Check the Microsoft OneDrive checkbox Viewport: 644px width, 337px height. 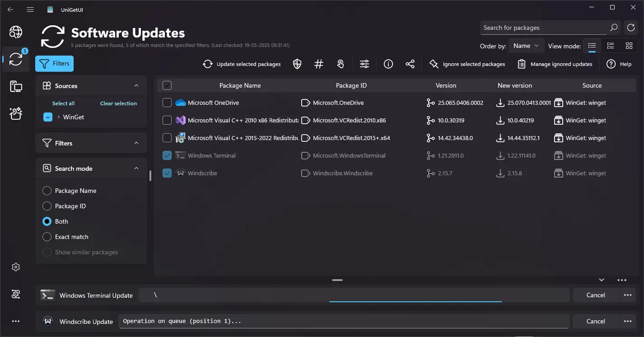pos(167,103)
